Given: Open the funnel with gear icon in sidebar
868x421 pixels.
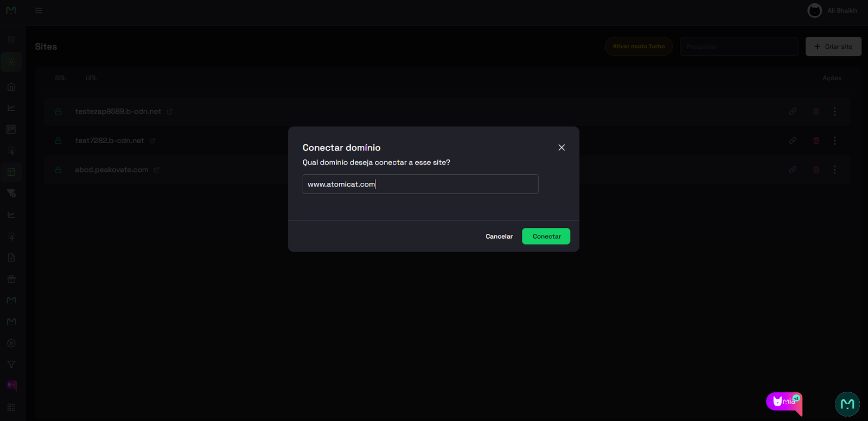Looking at the screenshot, I should (11, 193).
